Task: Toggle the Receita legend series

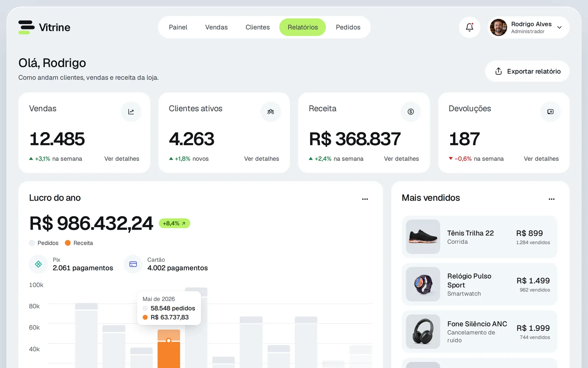Action: [79, 243]
